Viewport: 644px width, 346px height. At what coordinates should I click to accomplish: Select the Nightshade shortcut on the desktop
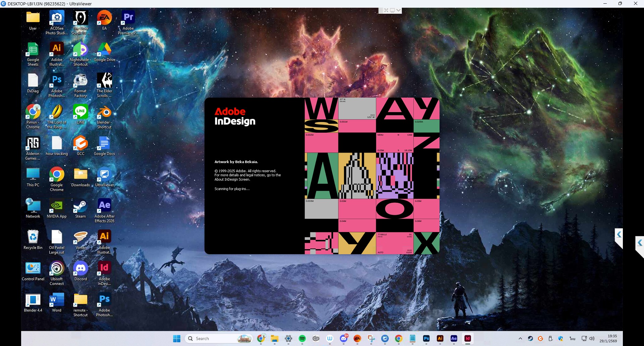coord(80,54)
